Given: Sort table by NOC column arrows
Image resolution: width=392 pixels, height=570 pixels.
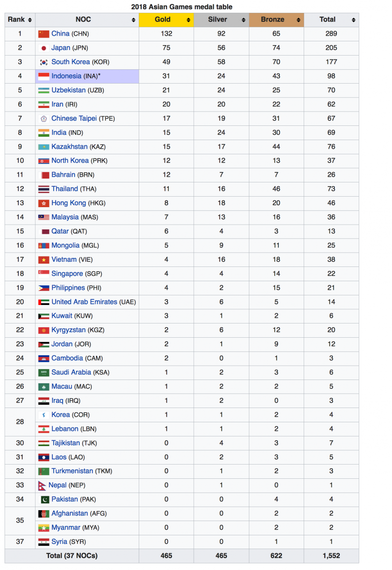Looking at the screenshot, I should click(134, 20).
